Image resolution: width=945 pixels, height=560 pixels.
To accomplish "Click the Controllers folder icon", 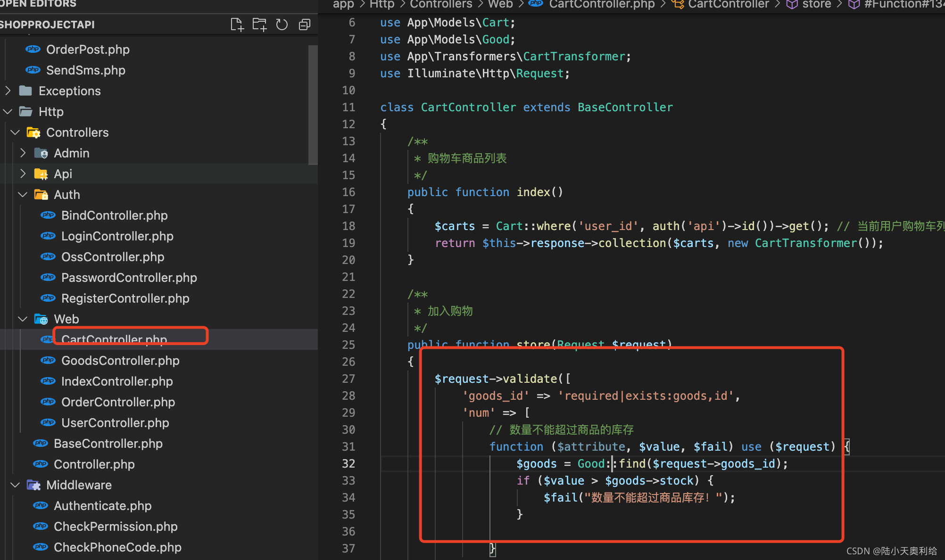I will tap(33, 132).
